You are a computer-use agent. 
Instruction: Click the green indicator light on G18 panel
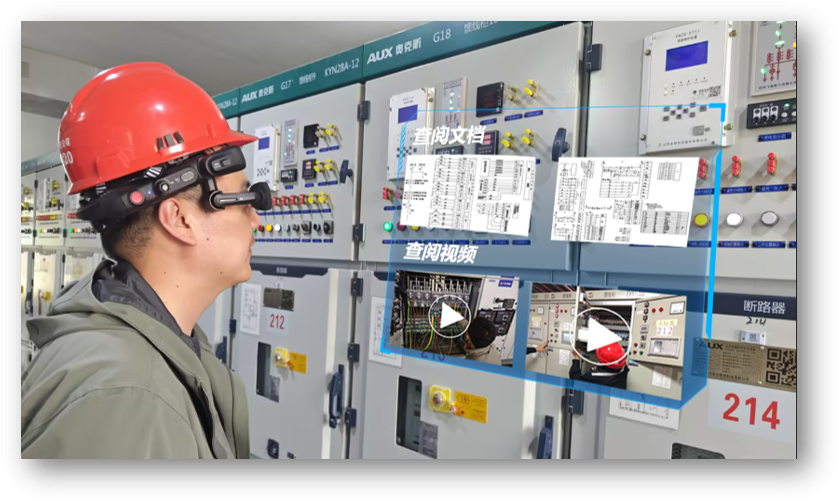coord(388,226)
